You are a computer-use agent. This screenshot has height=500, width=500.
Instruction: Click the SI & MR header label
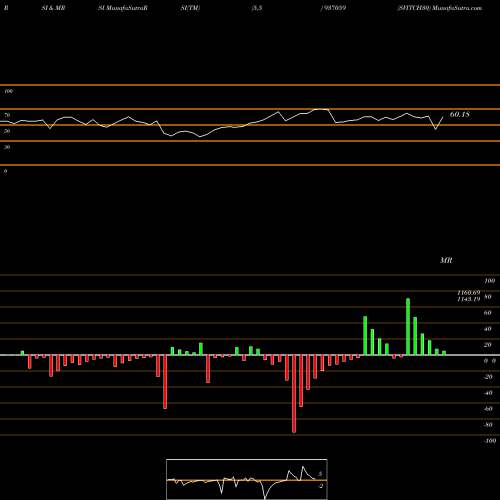53,8
